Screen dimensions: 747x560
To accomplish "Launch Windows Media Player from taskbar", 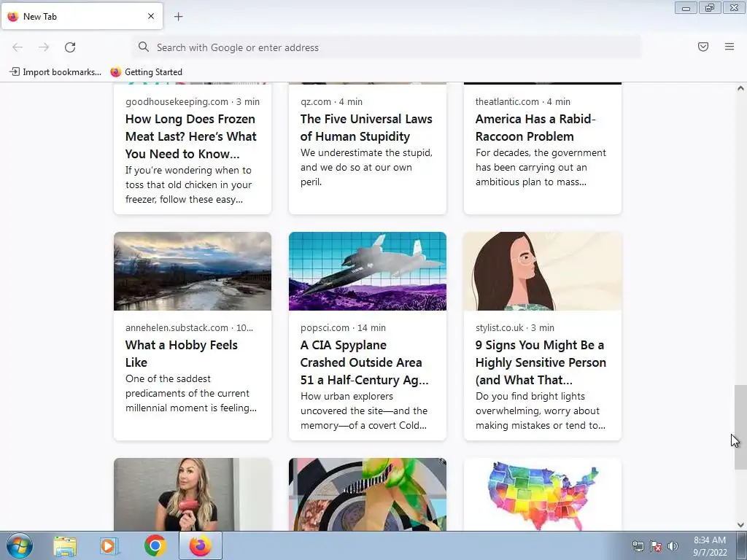I will pyautogui.click(x=109, y=545).
